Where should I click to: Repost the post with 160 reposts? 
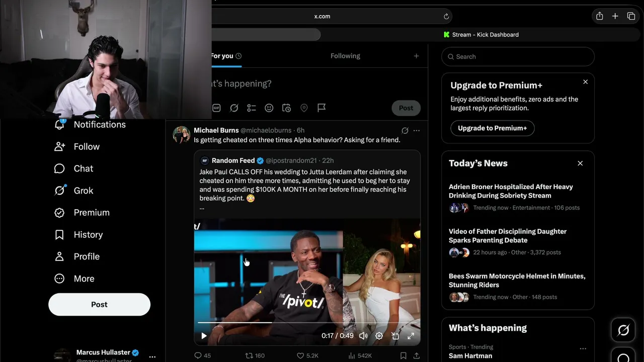255,355
